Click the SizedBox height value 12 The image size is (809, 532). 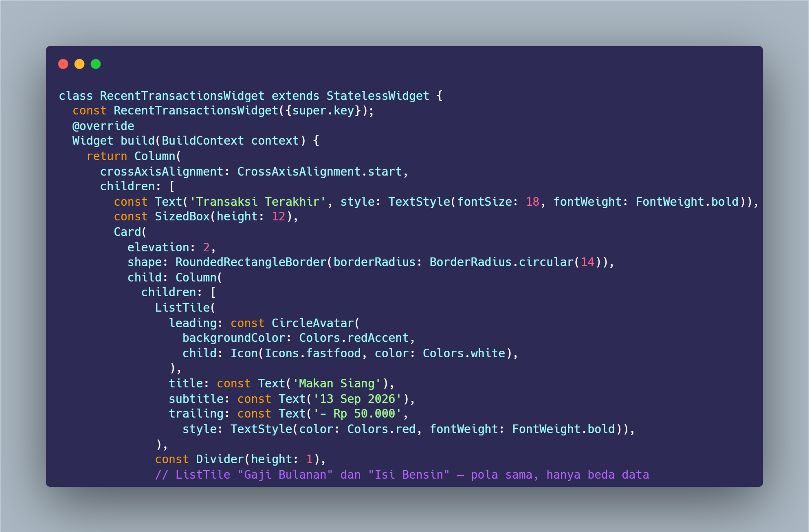[x=279, y=216]
